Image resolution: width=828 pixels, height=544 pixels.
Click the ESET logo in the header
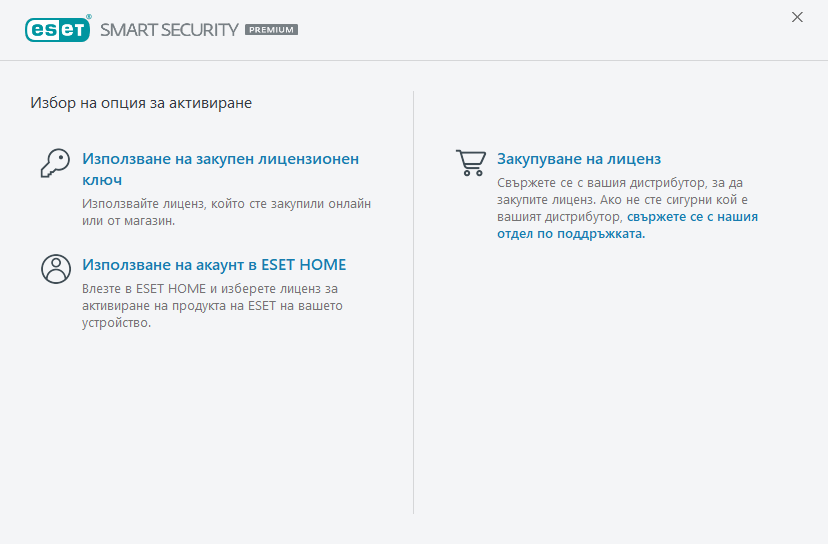54,30
